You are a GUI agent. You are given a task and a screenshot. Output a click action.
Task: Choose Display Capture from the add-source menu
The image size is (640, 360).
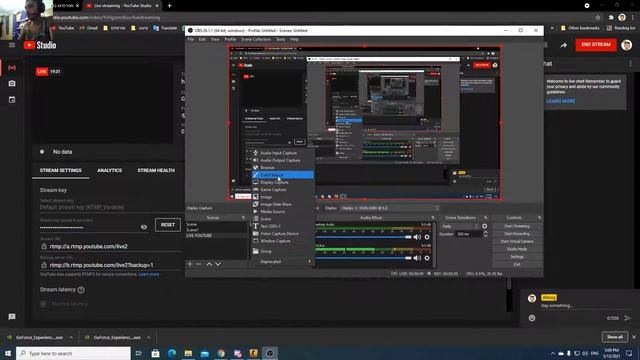click(x=283, y=182)
